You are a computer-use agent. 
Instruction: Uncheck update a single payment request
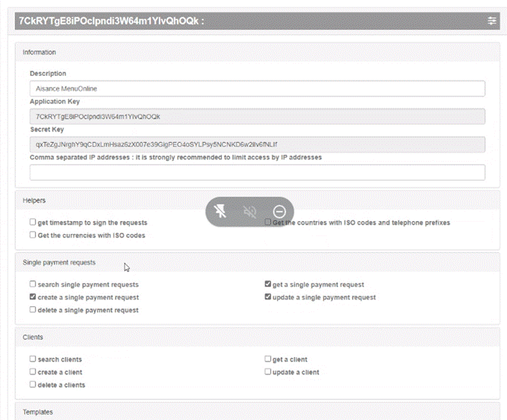pos(268,297)
